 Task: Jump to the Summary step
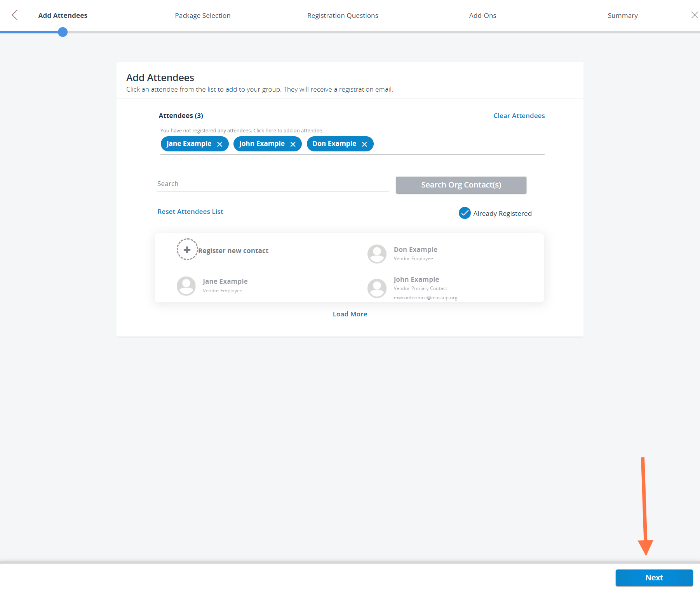(x=623, y=16)
